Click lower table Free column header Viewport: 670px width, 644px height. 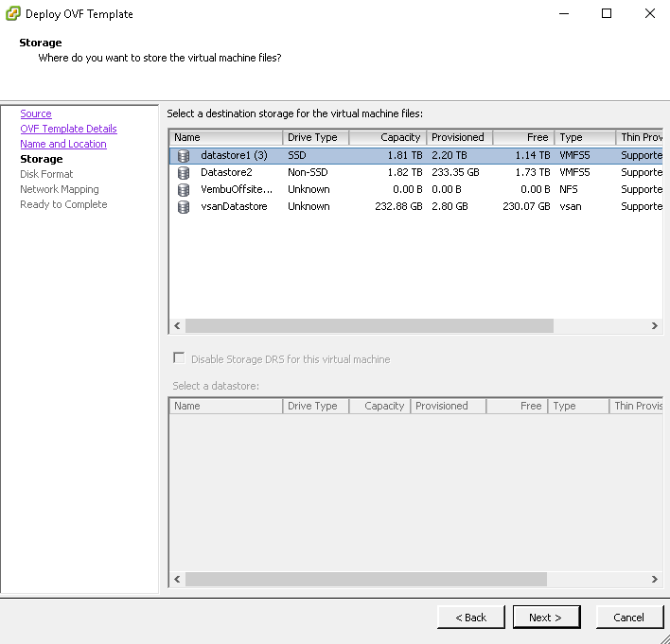coord(517,406)
